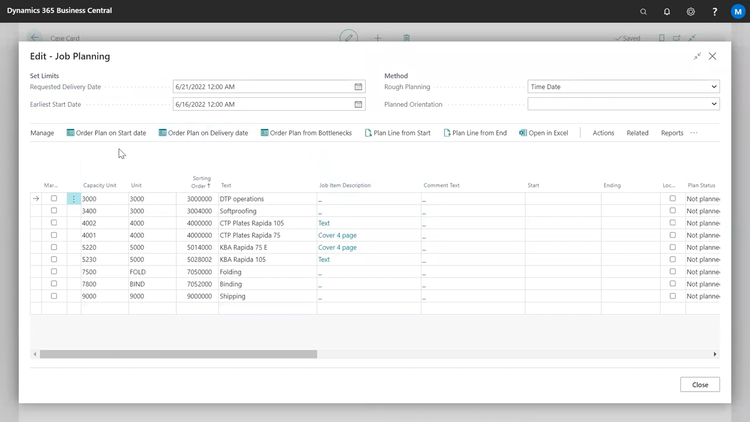Open the Reports menu

pyautogui.click(x=672, y=133)
